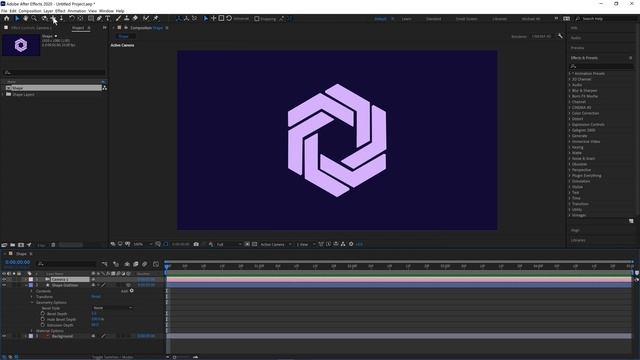Open the File menu

(4, 11)
